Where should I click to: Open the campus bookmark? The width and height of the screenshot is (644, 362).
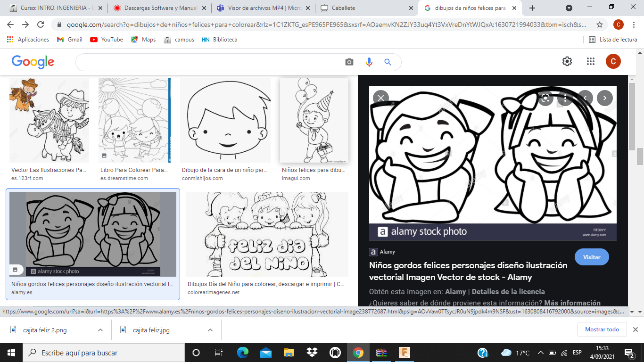[179, 40]
